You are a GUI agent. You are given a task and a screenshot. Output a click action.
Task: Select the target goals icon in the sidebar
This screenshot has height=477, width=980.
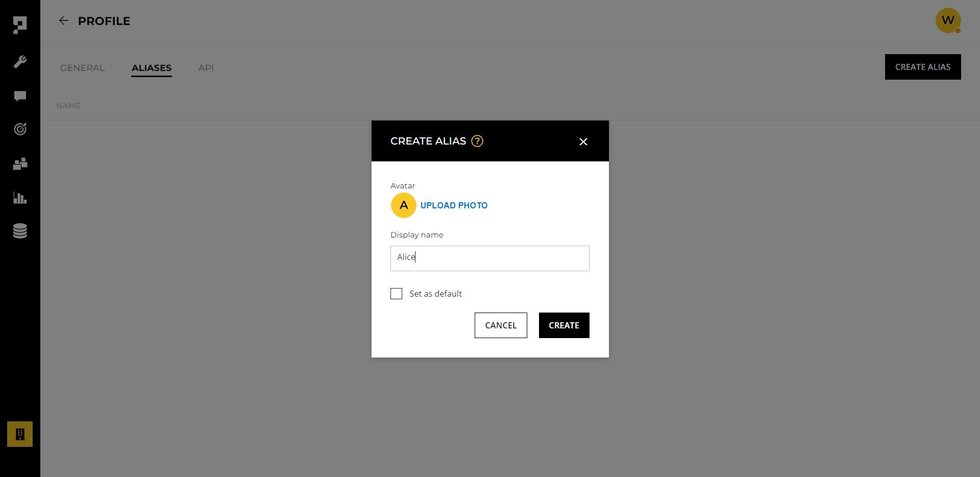tap(20, 129)
